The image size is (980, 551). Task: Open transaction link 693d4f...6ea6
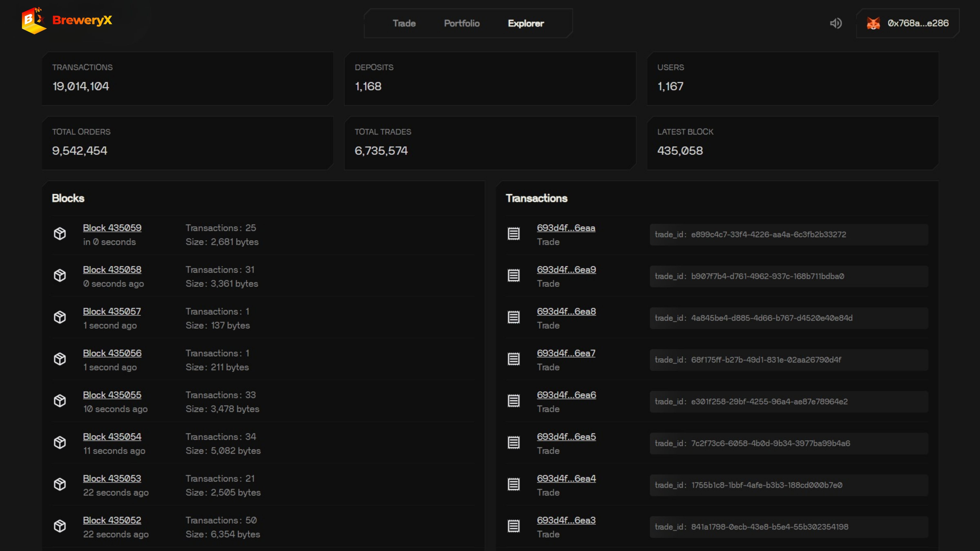pos(566,395)
